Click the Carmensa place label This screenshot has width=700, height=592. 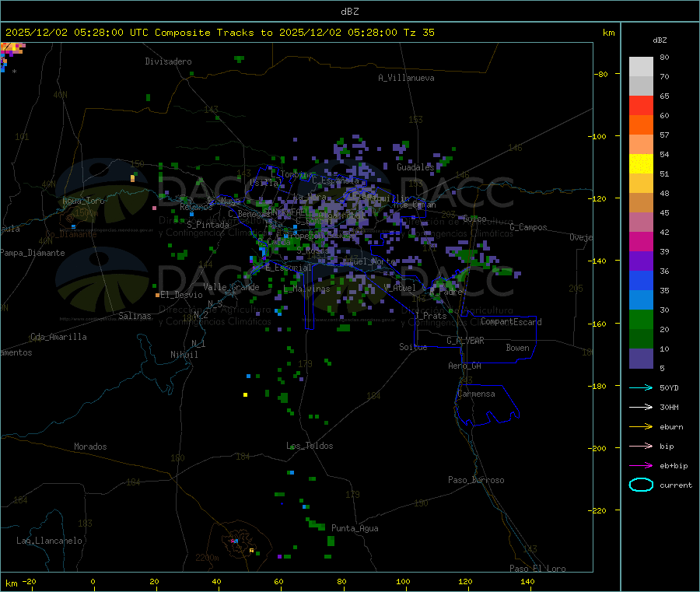coord(476,394)
